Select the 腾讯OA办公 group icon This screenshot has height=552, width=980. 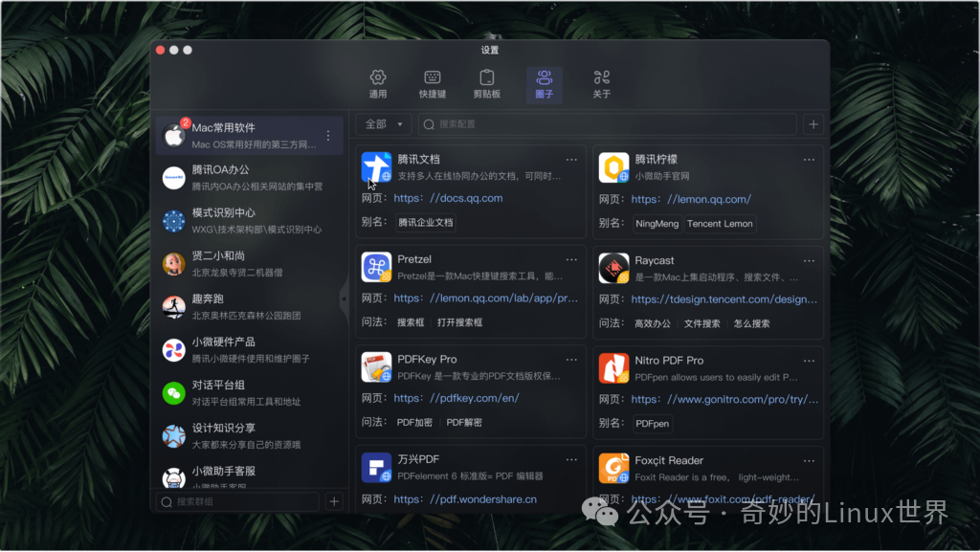pyautogui.click(x=174, y=178)
